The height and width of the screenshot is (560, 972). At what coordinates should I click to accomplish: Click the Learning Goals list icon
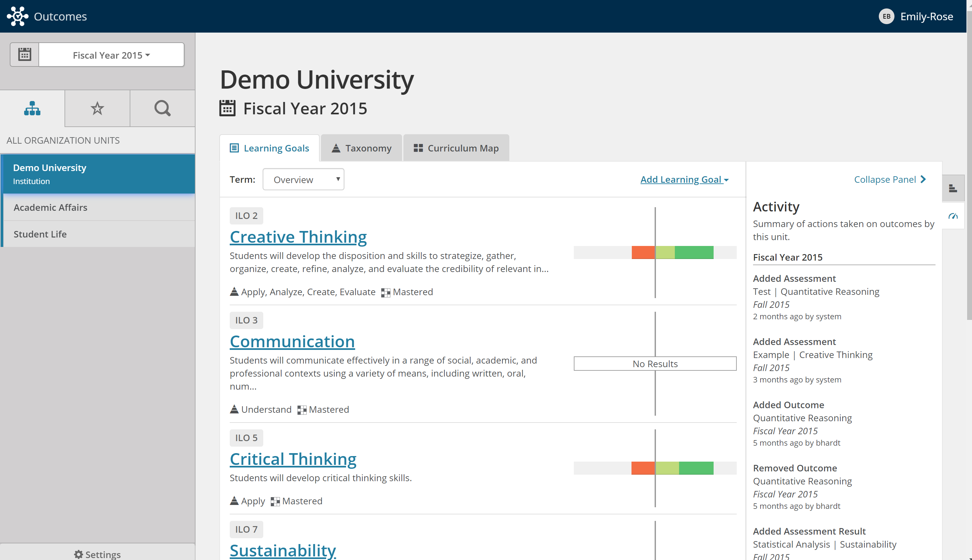[x=234, y=148]
